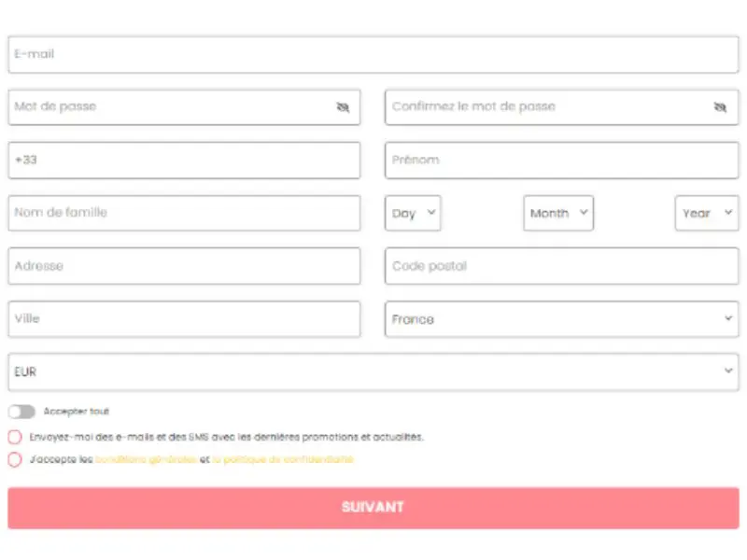Viewport: 747px width, 560px height.
Task: Open the politique de confidentialité link
Action: 283,459
